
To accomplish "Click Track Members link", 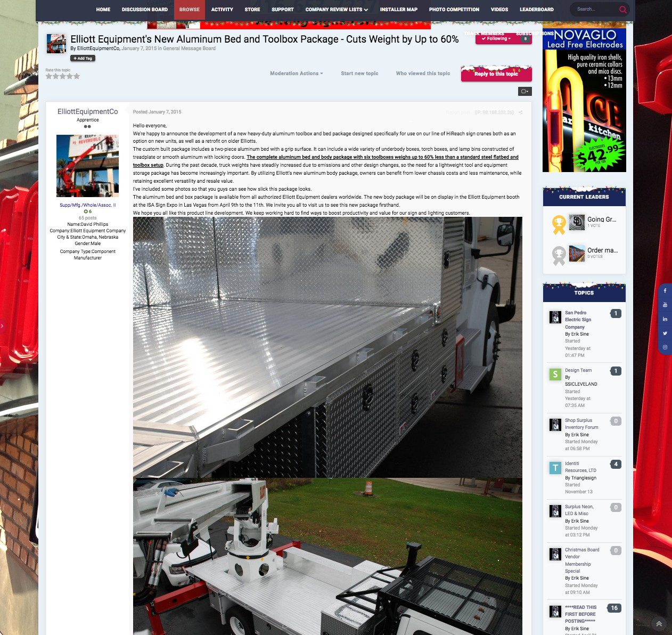I will point(484,33).
